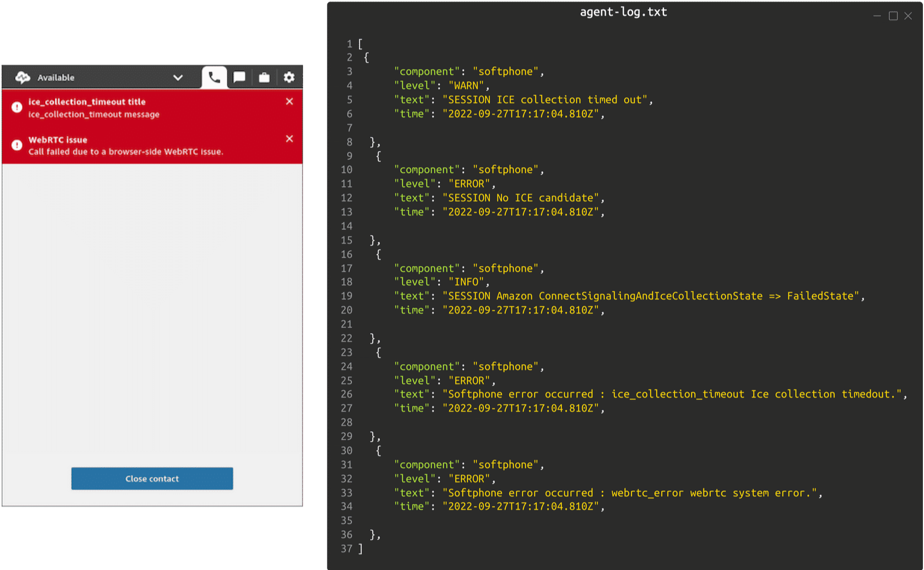
Task: Maximize the agent-log.txt window
Action: click(893, 16)
